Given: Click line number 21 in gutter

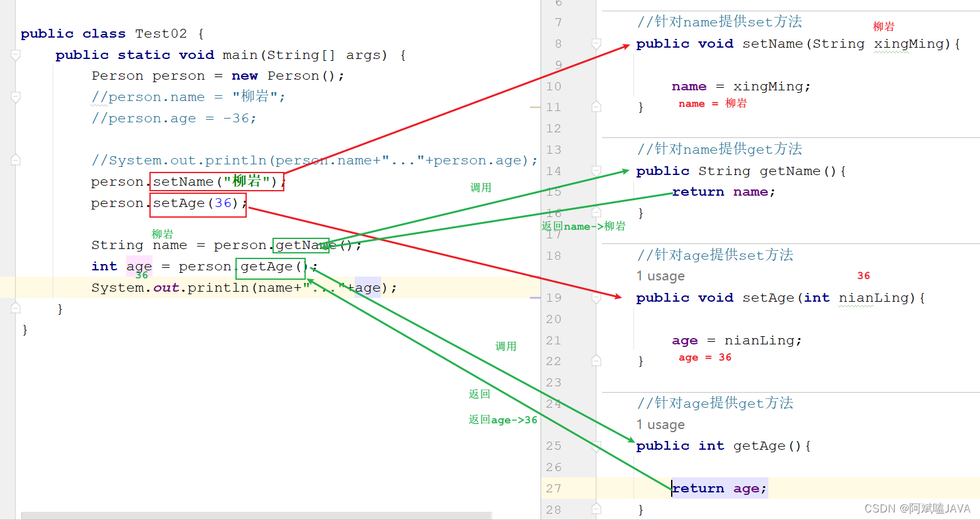Looking at the screenshot, I should click(554, 341).
